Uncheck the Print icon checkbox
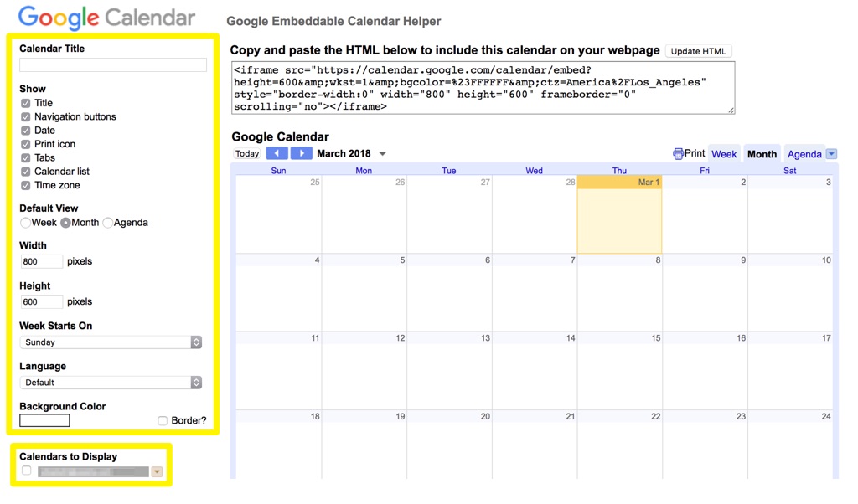 coord(26,144)
